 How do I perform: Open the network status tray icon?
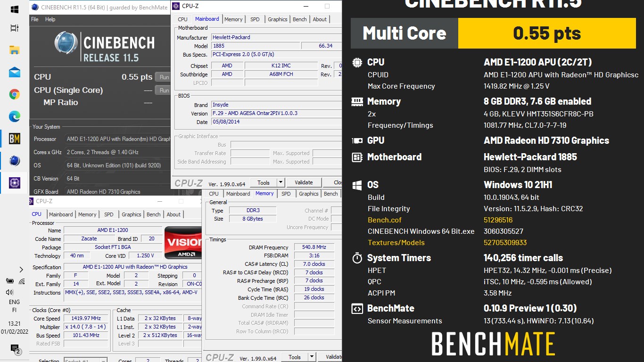(22, 281)
